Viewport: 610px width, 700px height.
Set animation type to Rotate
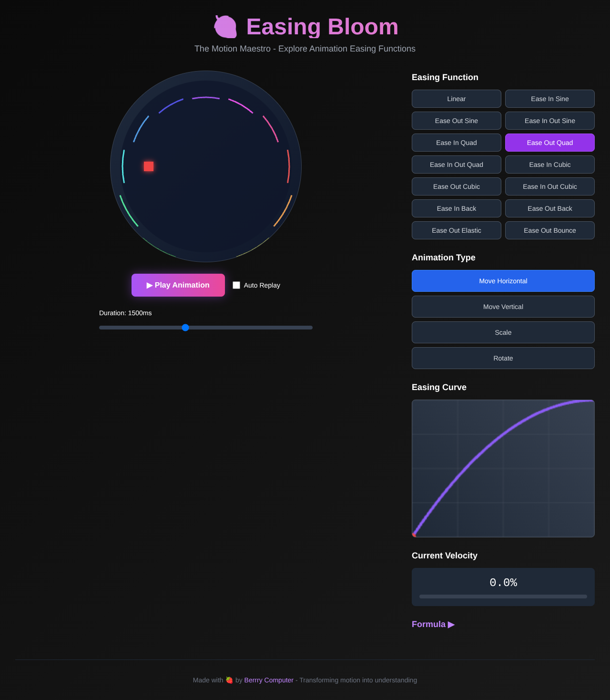(503, 358)
